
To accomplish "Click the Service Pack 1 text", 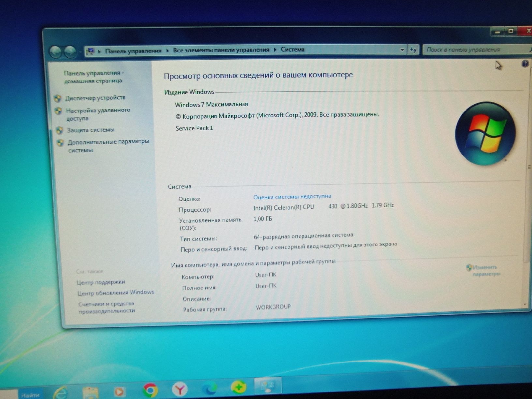I will (x=194, y=128).
